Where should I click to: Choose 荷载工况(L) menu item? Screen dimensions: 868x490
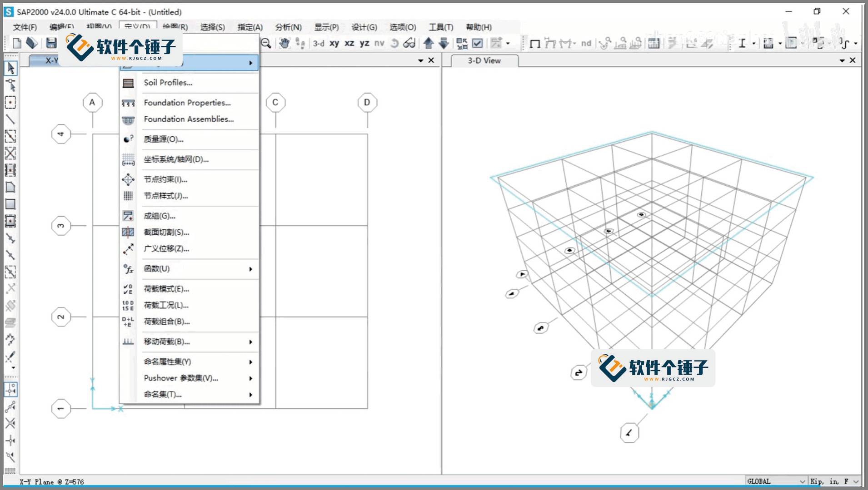190,305
